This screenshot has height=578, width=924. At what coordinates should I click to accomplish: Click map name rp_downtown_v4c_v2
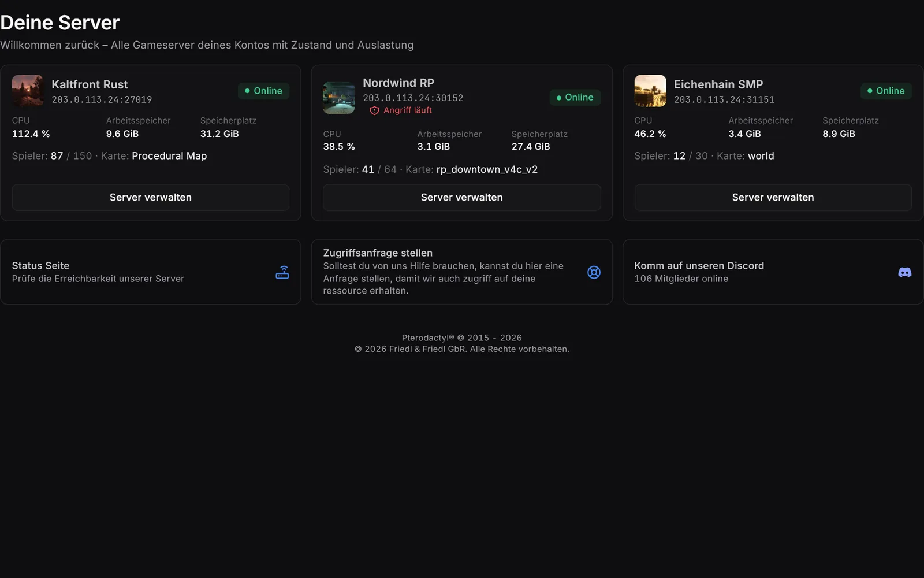click(x=487, y=169)
